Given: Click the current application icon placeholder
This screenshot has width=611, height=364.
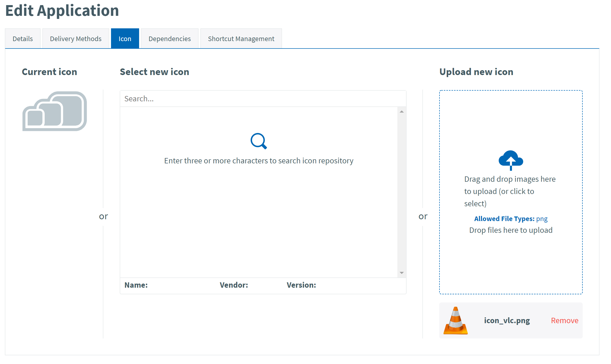Looking at the screenshot, I should pyautogui.click(x=55, y=111).
